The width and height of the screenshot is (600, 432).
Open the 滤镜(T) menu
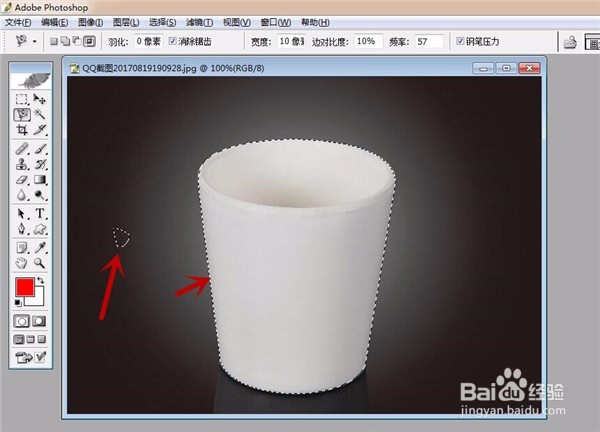199,23
